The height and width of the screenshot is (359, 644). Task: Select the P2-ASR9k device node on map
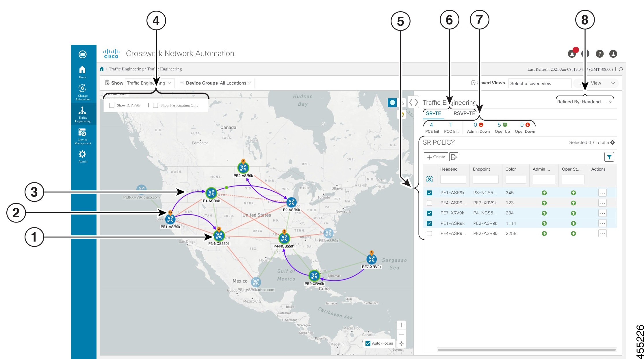click(x=292, y=202)
